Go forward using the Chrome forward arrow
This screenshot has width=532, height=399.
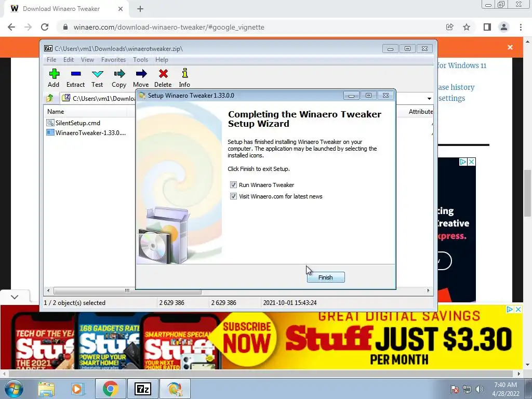pyautogui.click(x=28, y=27)
